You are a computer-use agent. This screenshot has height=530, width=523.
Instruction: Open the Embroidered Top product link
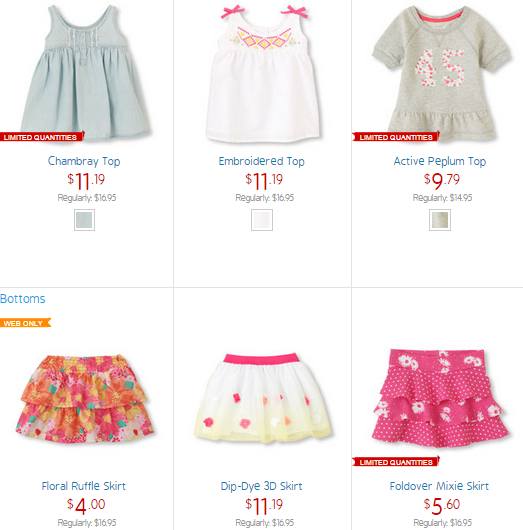pos(261,161)
